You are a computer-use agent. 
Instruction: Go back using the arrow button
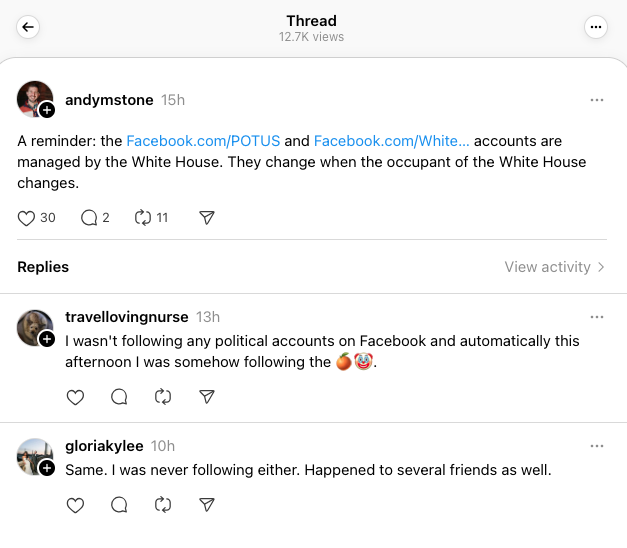pyautogui.click(x=28, y=28)
